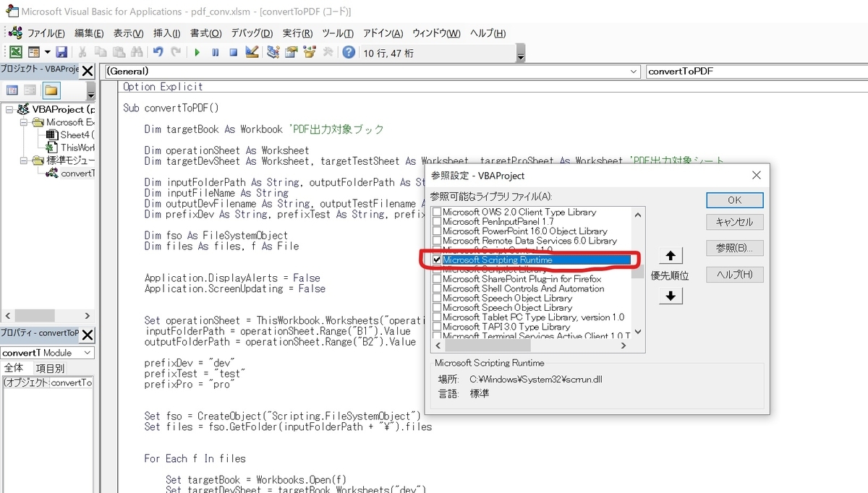Image resolution: width=868 pixels, height=493 pixels.
Task: Check Microsoft Remote Data Services 6.0 Library
Action: 436,241
